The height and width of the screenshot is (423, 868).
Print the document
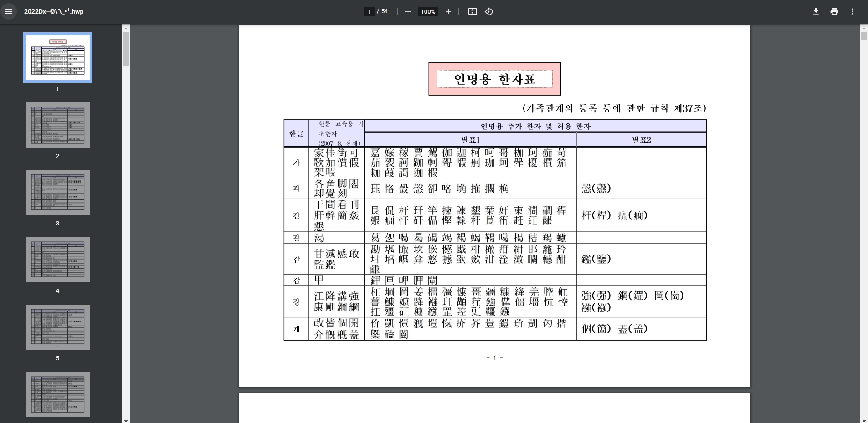(x=834, y=11)
